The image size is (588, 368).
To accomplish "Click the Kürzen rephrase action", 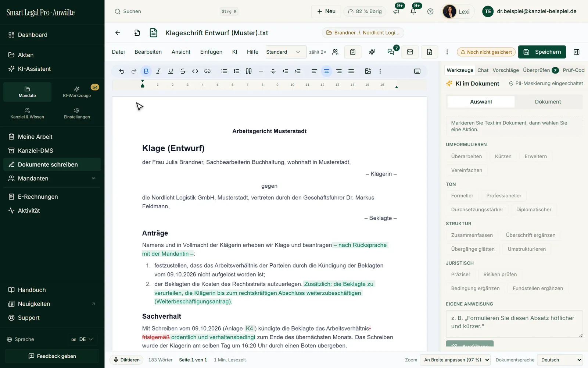I will (503, 156).
